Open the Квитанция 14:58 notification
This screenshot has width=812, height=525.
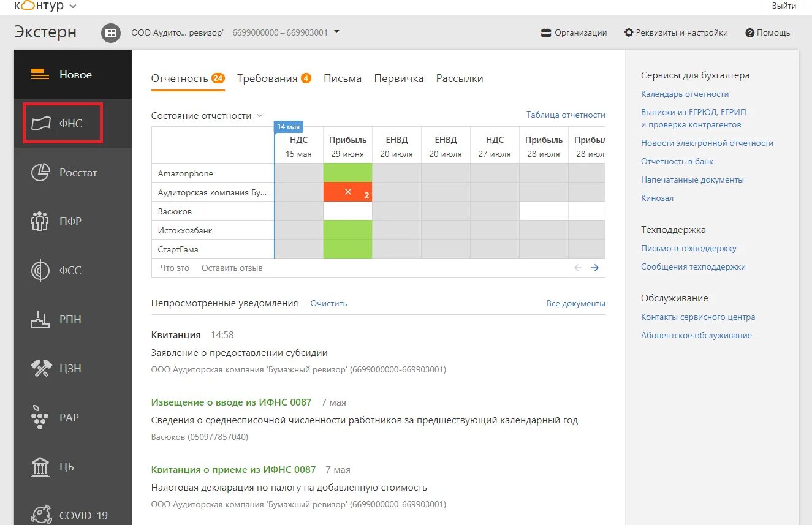176,335
